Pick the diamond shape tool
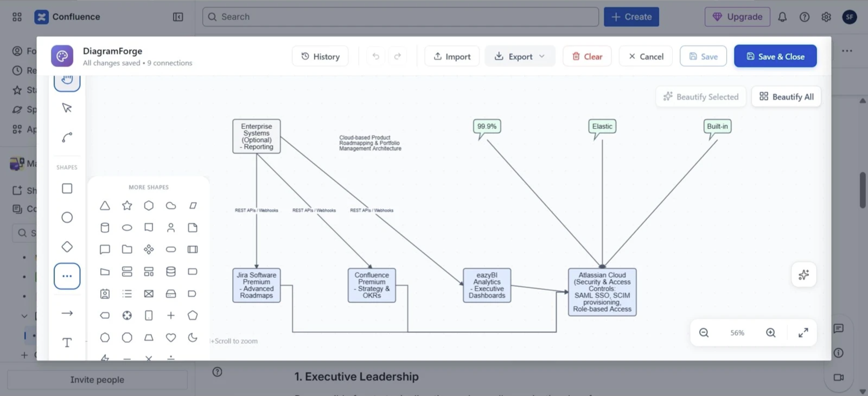 pos(67,247)
